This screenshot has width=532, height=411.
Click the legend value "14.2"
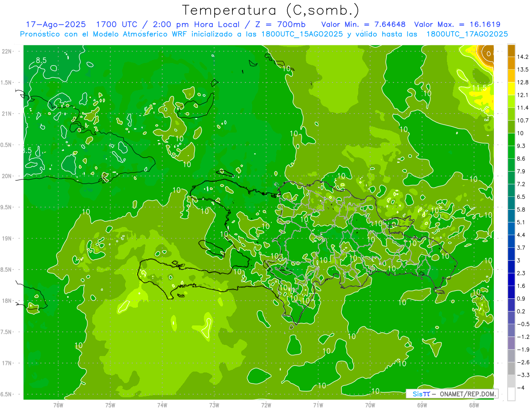522,57
